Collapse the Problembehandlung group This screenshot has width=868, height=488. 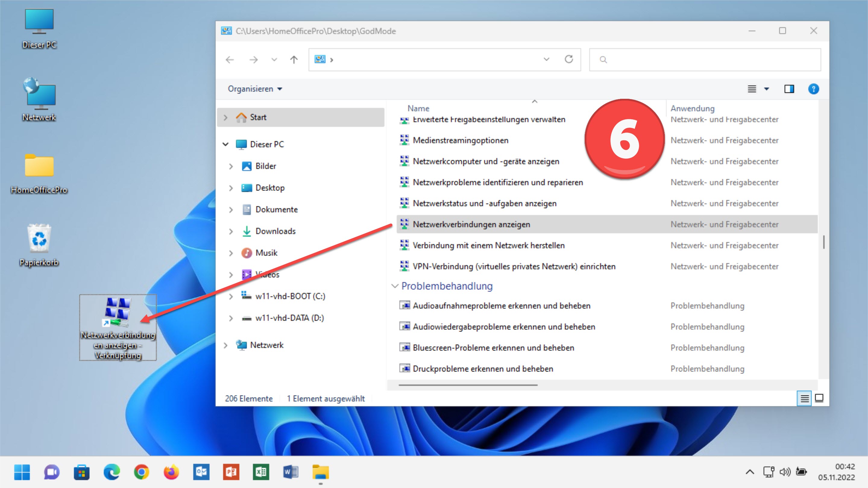tap(395, 286)
